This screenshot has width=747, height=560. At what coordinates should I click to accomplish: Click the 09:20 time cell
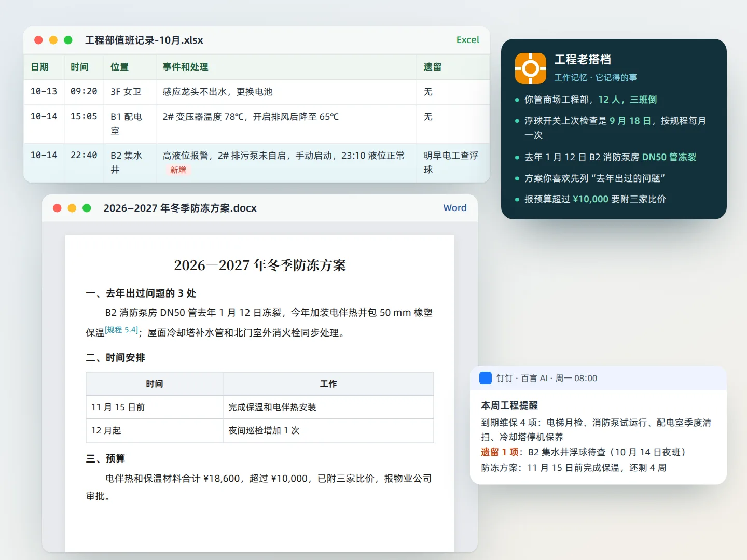pyautogui.click(x=84, y=92)
